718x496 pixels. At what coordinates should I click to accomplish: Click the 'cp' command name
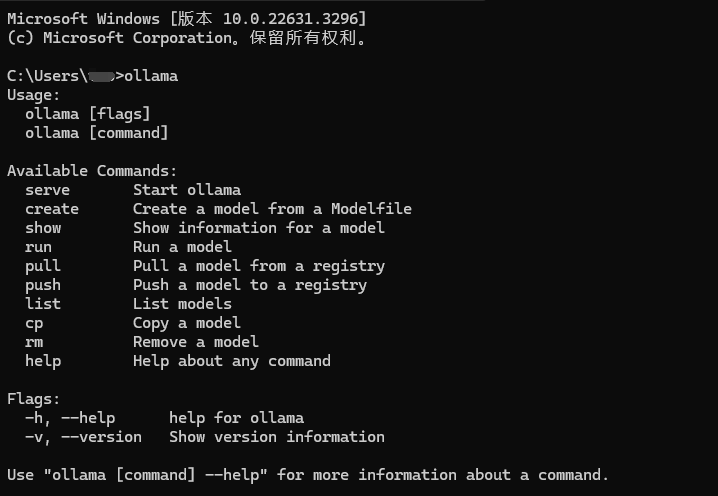click(x=34, y=323)
